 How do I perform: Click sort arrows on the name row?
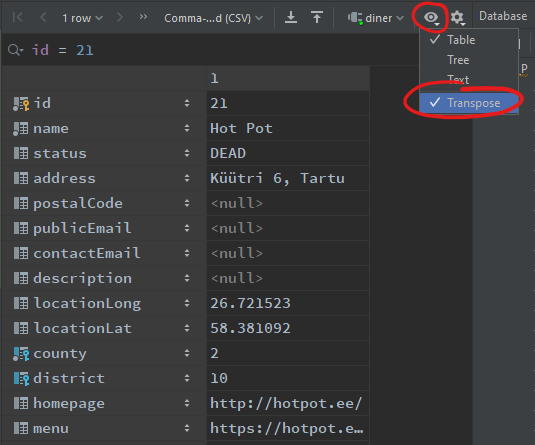pos(187,128)
